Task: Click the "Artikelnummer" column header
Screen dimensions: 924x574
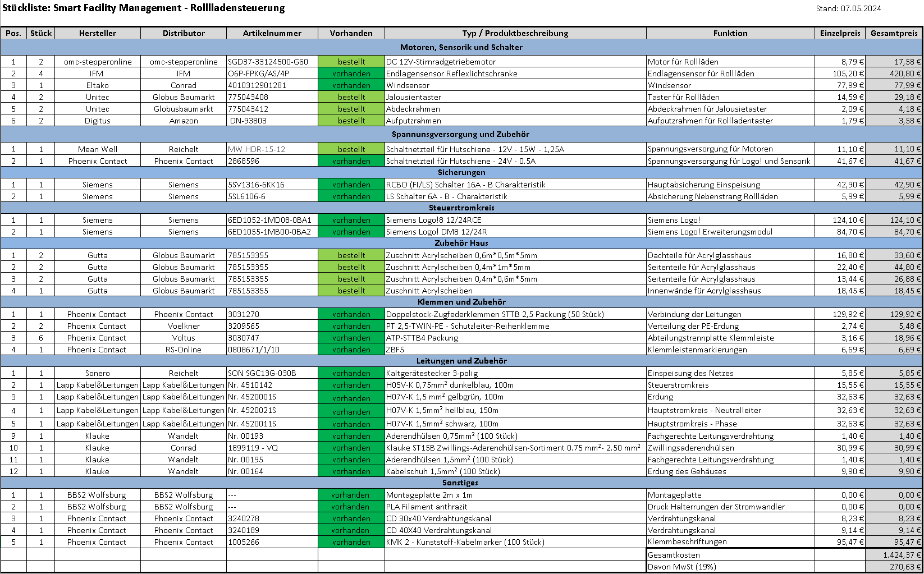Action: [x=272, y=33]
